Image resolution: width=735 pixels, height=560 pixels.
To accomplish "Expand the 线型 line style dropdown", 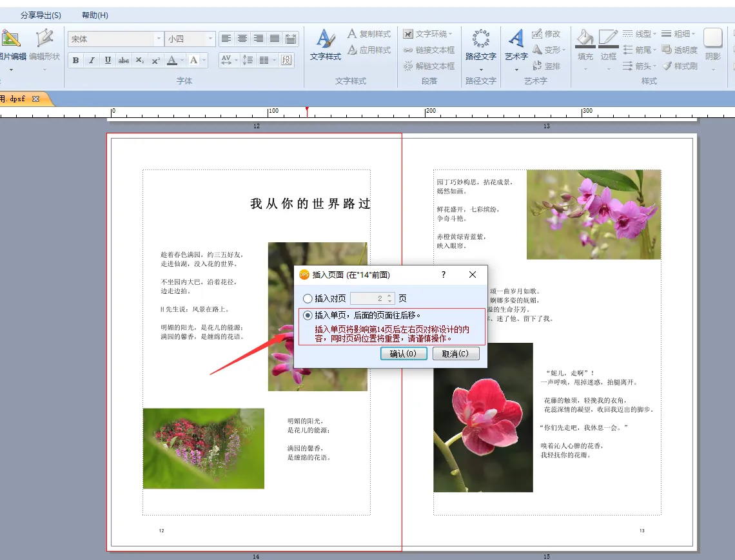I will [x=654, y=34].
